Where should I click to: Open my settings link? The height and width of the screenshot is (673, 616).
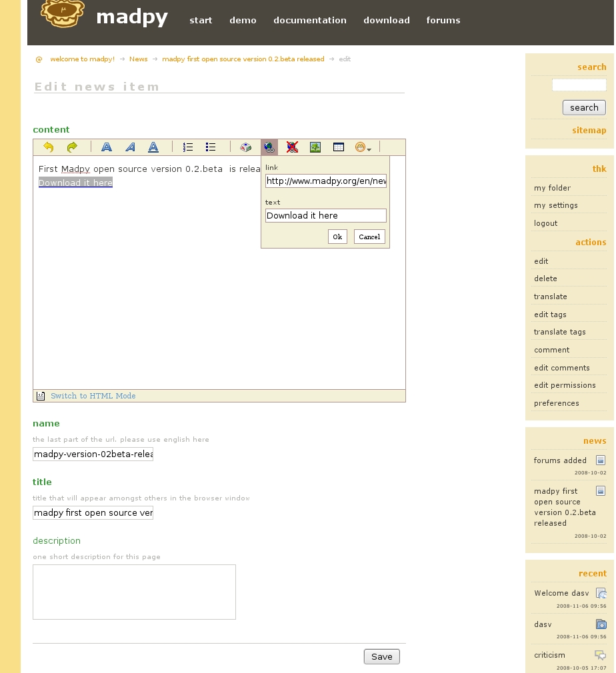pyautogui.click(x=556, y=205)
